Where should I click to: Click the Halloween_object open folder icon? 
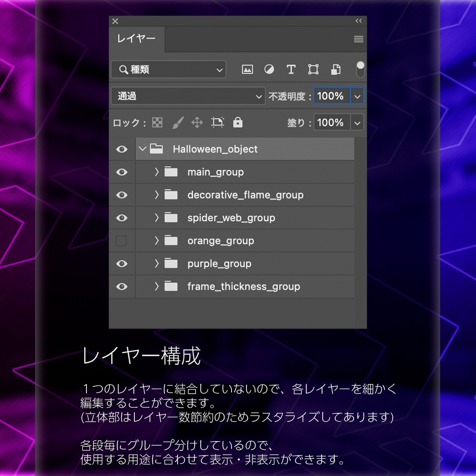(156, 149)
